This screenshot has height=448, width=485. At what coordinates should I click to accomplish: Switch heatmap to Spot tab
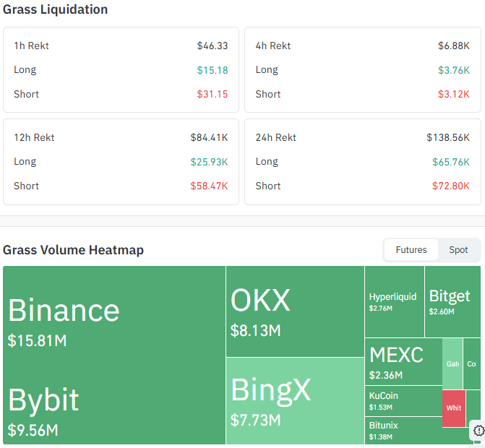coord(458,250)
